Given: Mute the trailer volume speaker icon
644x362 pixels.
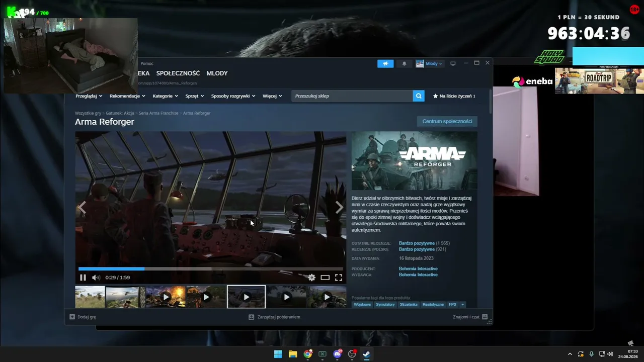Looking at the screenshot, I should 96,278.
